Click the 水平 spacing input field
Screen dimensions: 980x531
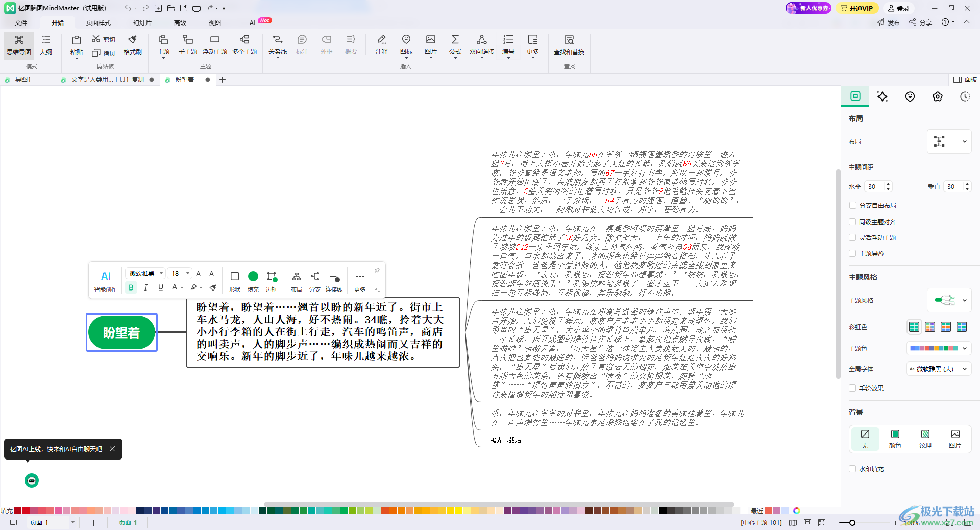[x=878, y=186]
